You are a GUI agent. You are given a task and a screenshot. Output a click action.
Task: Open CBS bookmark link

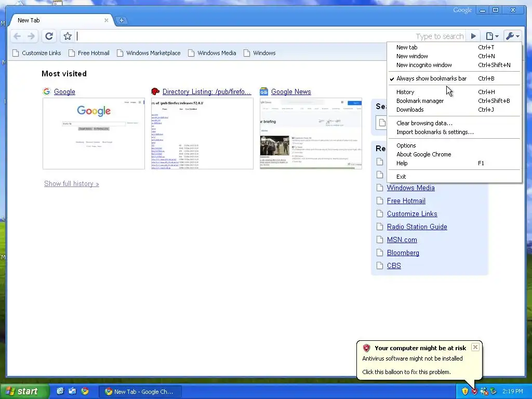[x=394, y=265]
